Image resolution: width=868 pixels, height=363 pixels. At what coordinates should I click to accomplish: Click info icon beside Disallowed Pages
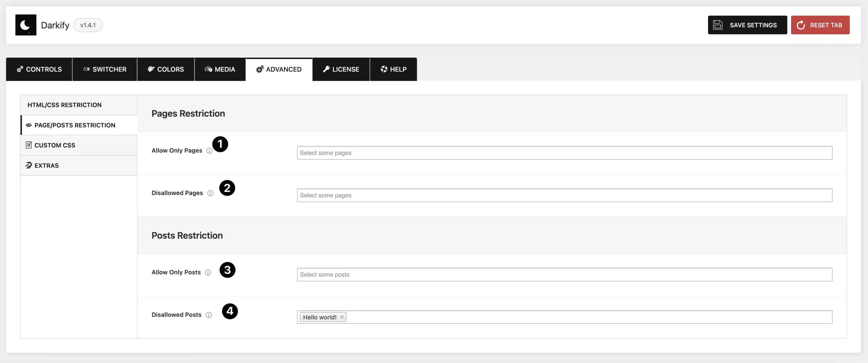point(210,193)
